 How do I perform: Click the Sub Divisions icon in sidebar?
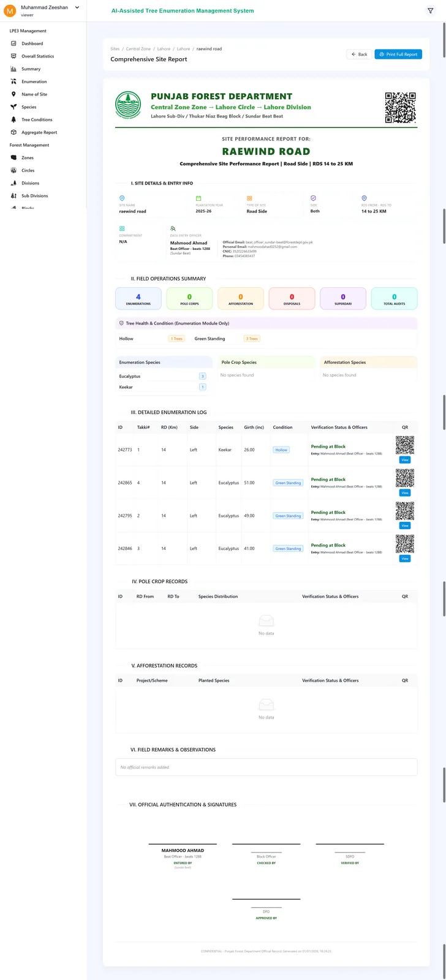(13, 196)
